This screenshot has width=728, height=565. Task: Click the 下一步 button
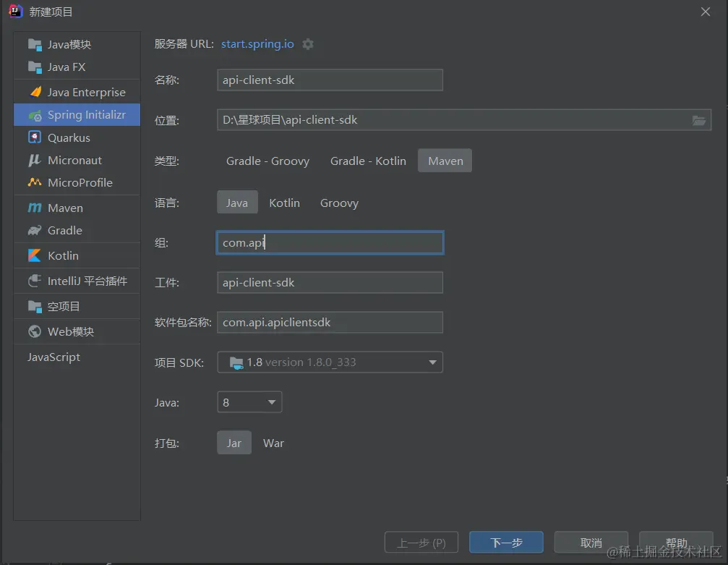coord(506,543)
